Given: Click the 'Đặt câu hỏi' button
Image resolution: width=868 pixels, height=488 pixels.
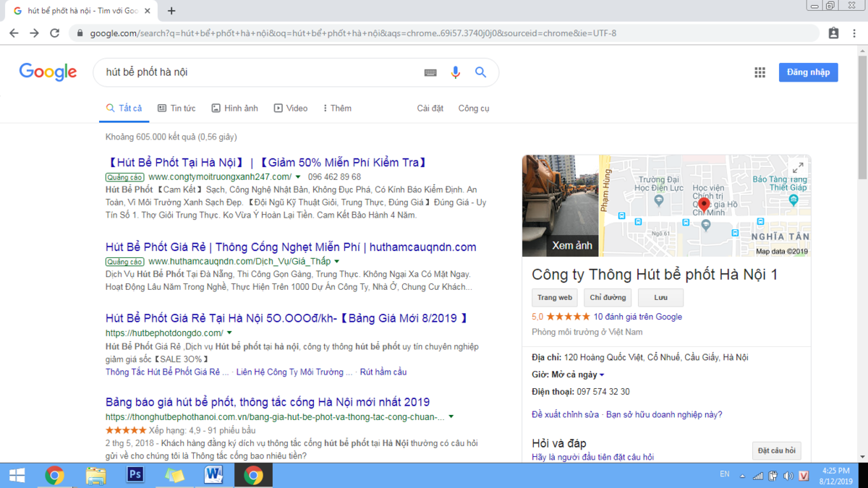Looking at the screenshot, I should (777, 450).
